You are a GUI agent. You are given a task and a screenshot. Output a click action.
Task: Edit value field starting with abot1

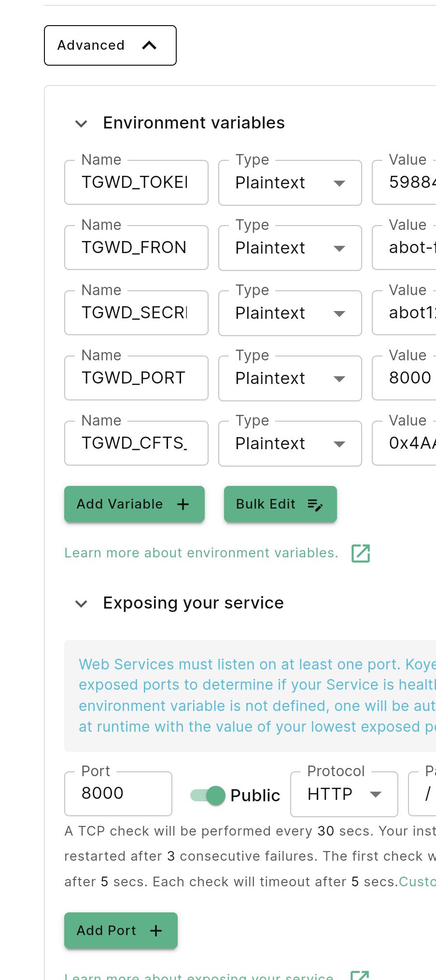coord(405,313)
